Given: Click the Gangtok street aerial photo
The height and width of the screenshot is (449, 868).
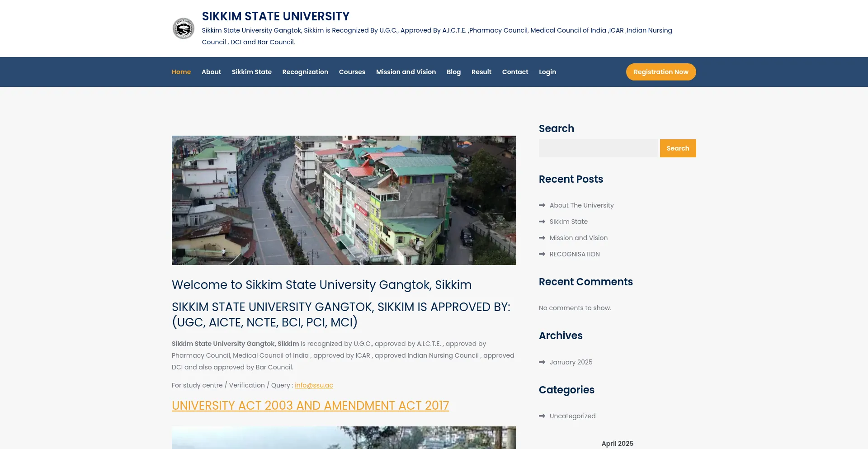Looking at the screenshot, I should 344,200.
